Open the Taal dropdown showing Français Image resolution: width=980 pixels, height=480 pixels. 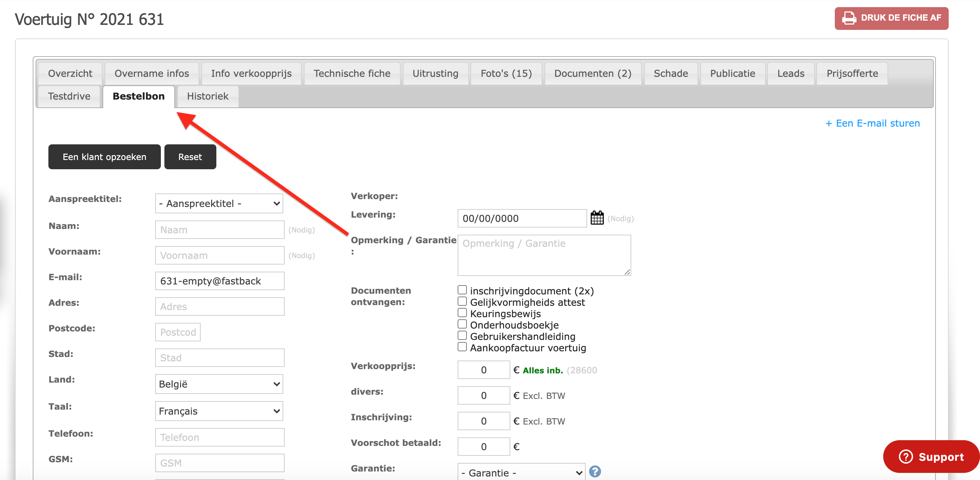pyautogui.click(x=219, y=411)
